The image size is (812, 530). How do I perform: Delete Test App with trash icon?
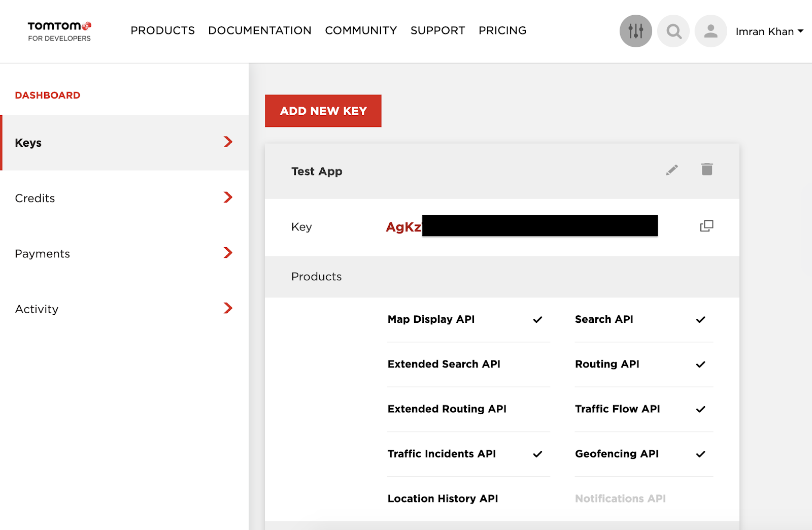pyautogui.click(x=707, y=169)
